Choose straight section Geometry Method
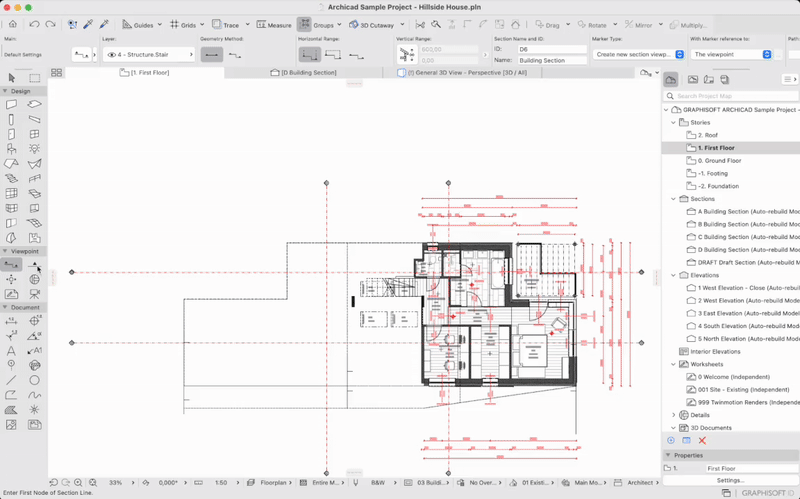800x499 pixels. point(212,55)
